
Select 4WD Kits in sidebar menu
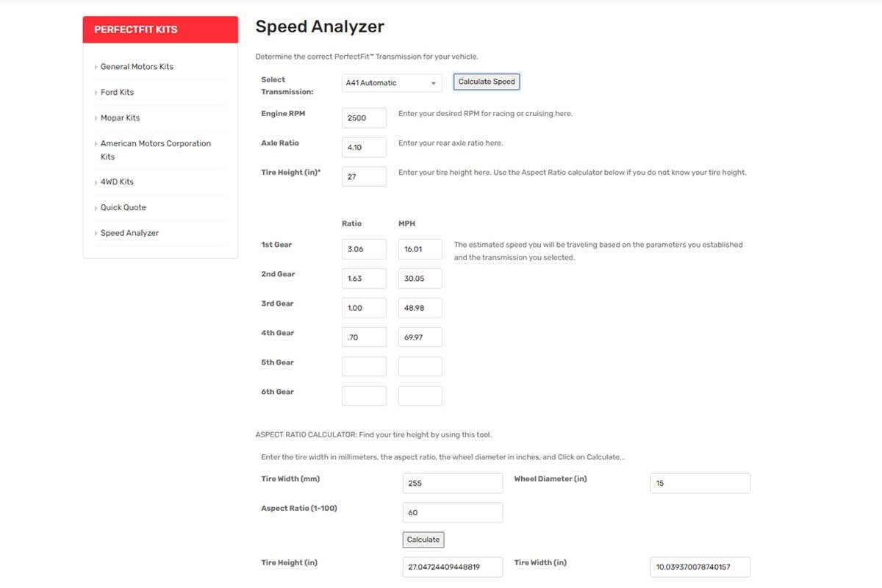pyautogui.click(x=117, y=182)
